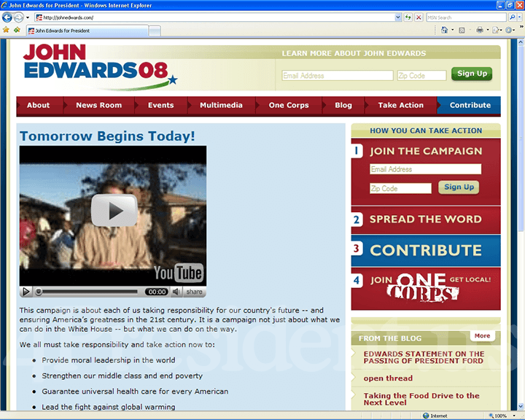Read Edwards Statement on President Ford post

pyautogui.click(x=424, y=357)
